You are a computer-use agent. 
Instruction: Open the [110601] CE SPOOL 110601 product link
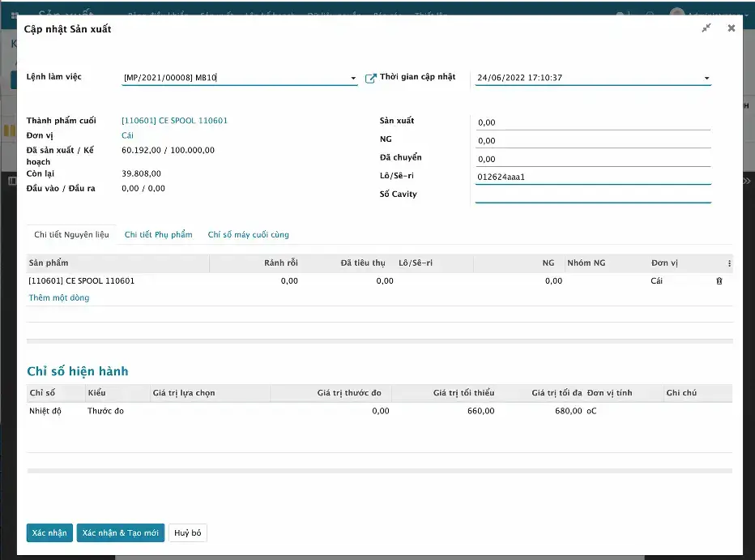pyautogui.click(x=174, y=121)
